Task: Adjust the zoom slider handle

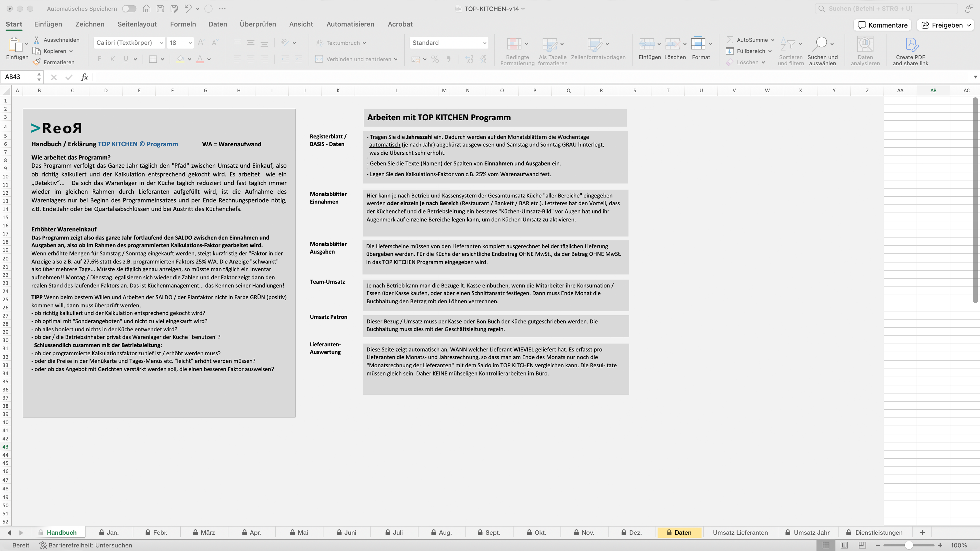Action: [x=909, y=545]
